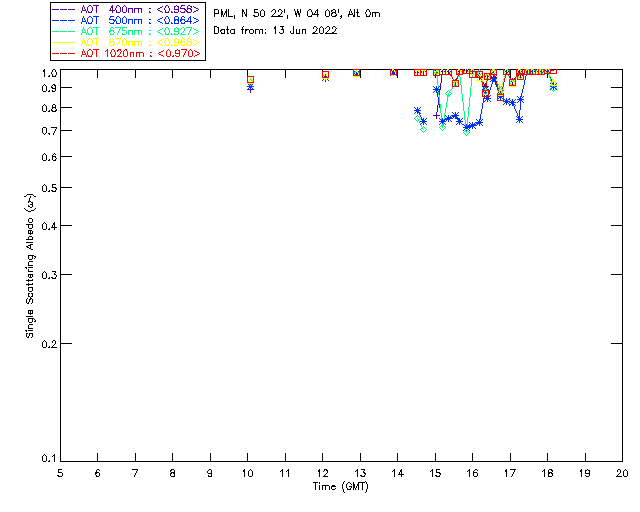Screen dimensions: 640x512
Task: Click the station text 'PML, N 50 22', W 04 08', Alt 0m'
Action: pos(297,14)
